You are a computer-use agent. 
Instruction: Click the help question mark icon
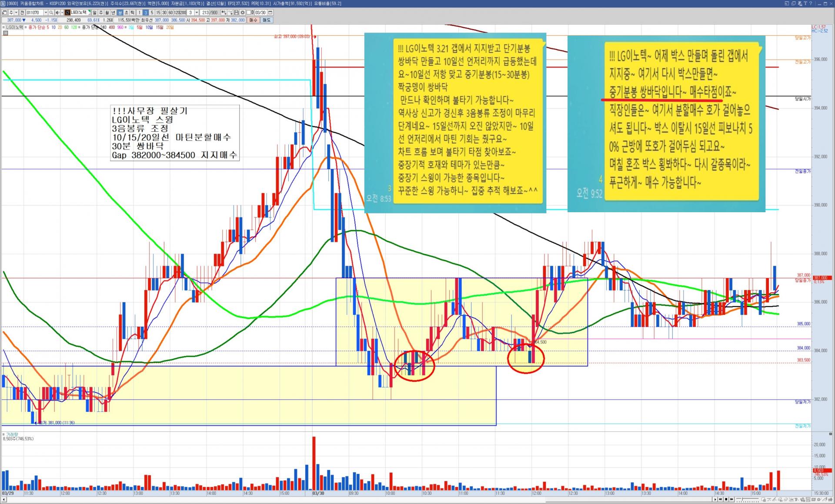(811, 3)
